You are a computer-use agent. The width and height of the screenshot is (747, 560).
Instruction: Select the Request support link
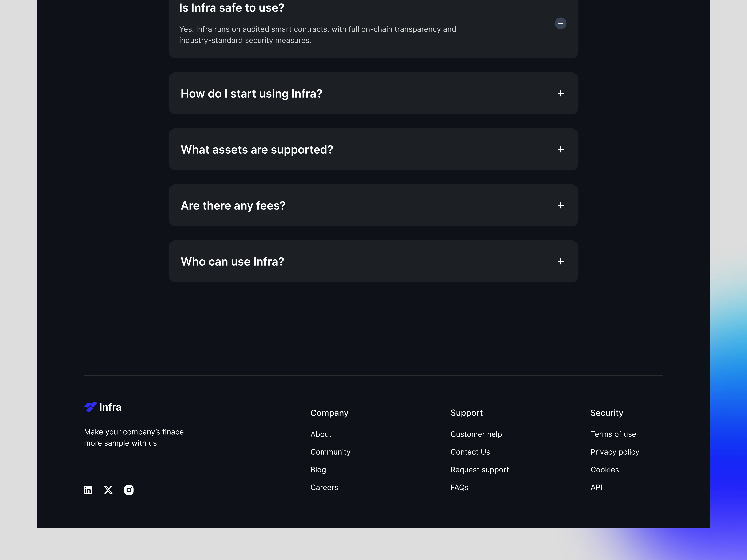tap(479, 470)
